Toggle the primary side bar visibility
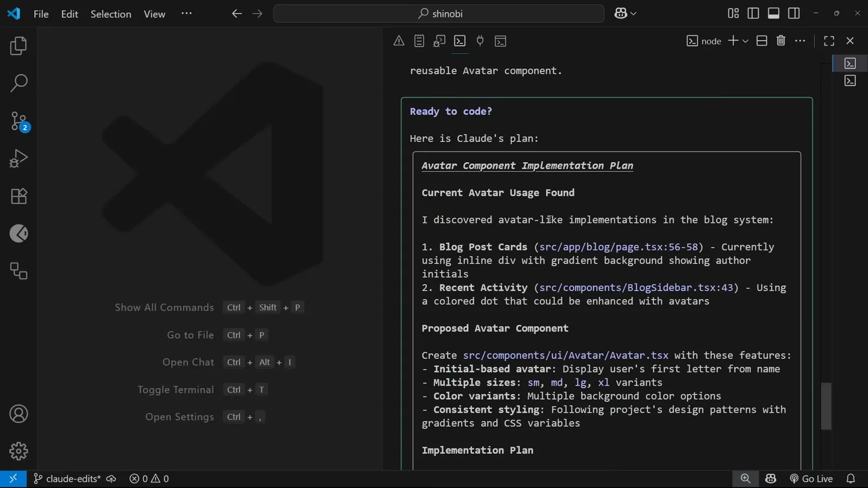This screenshot has width=868, height=488. pyautogui.click(x=753, y=14)
